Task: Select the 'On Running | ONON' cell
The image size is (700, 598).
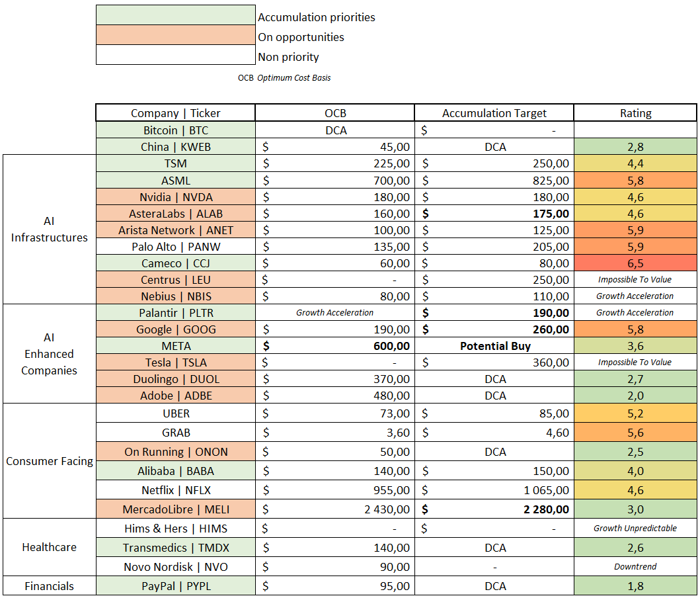Action: [x=175, y=451]
